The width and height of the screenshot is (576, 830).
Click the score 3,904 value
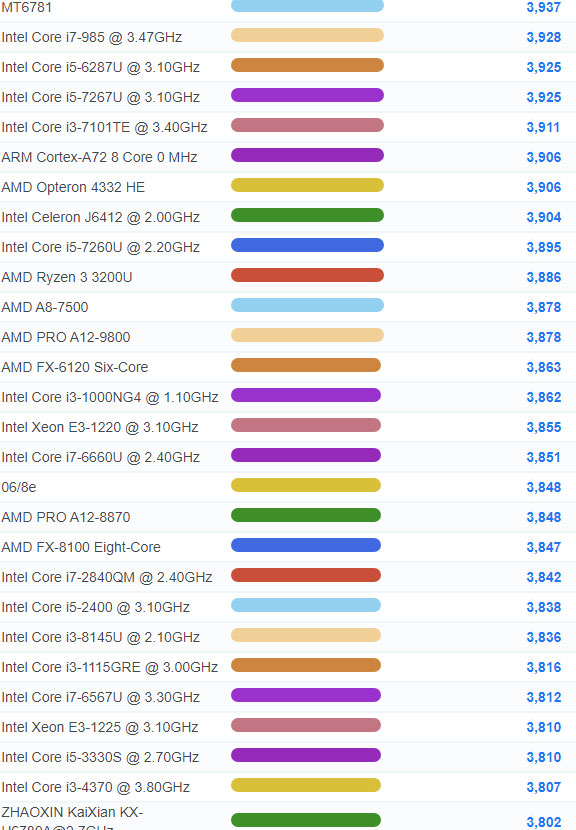tap(544, 218)
